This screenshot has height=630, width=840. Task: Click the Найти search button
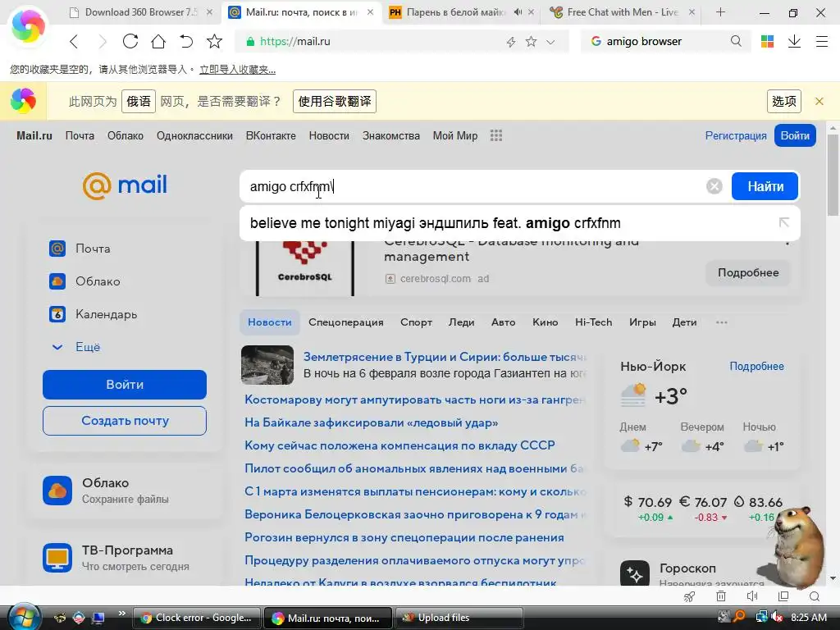[x=765, y=186]
